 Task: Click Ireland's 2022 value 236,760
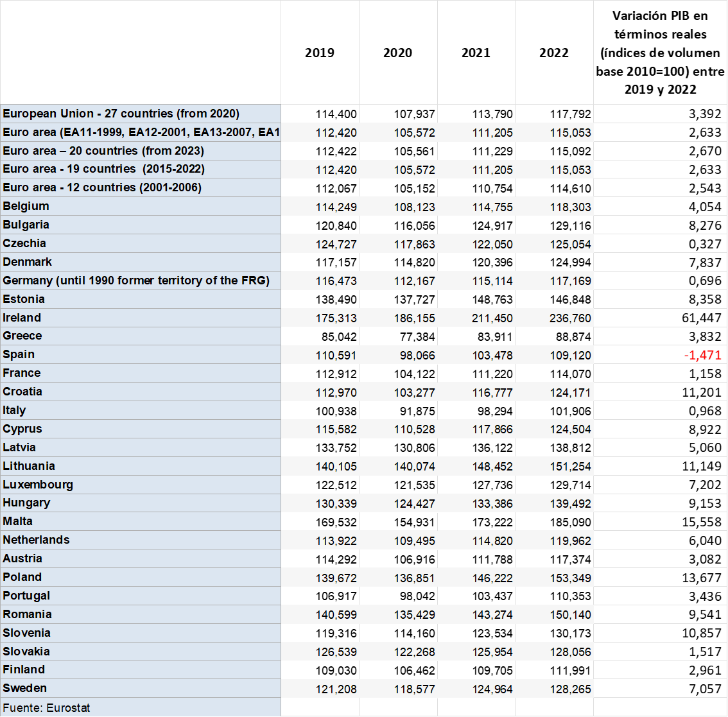point(570,318)
